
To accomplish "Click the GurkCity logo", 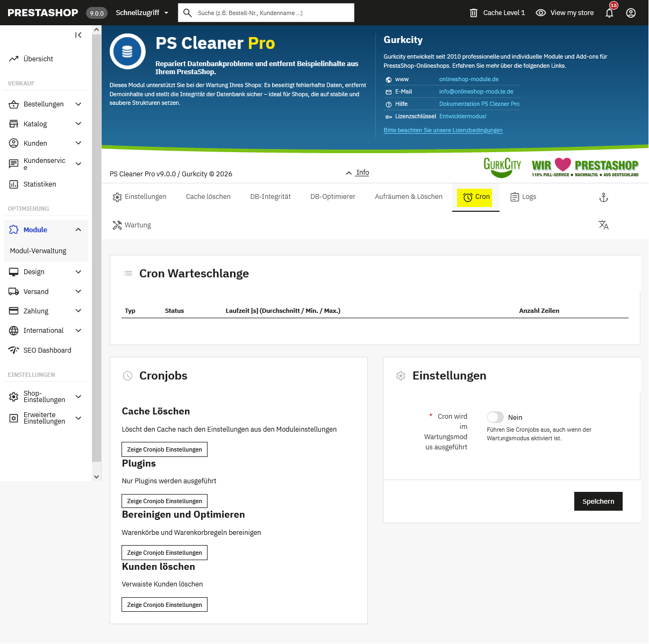I will pos(502,167).
